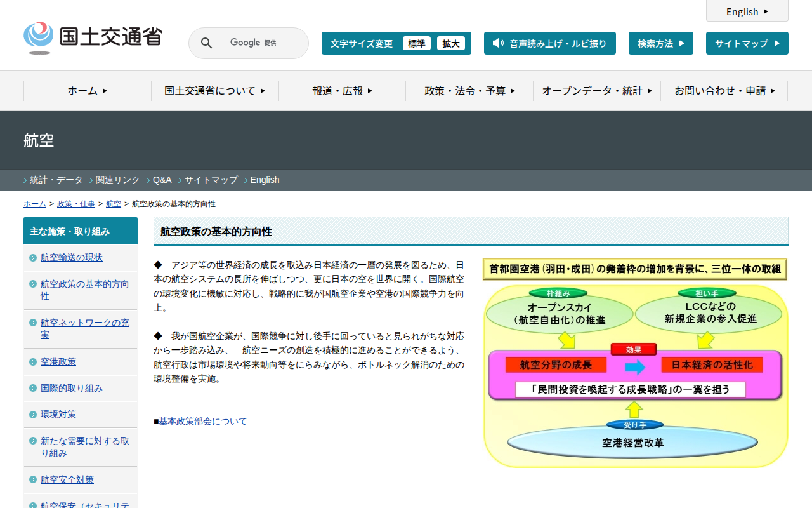Expand the 国土交通省について menu

coord(215,91)
